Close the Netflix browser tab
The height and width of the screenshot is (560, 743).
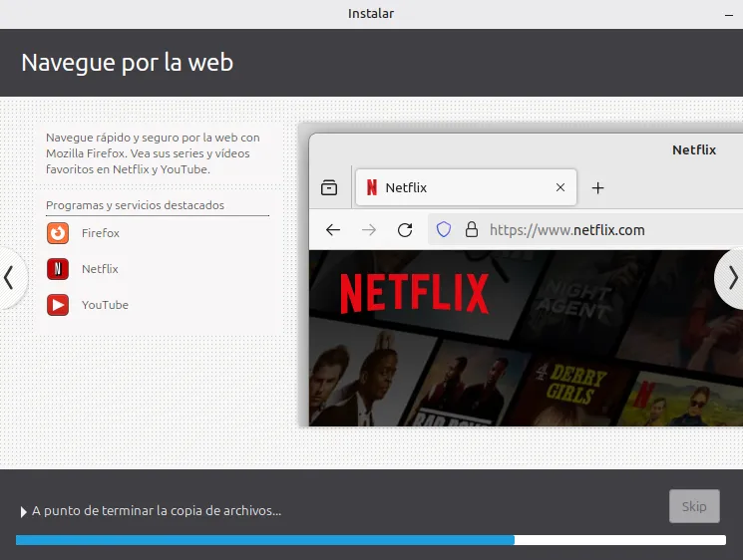click(x=560, y=187)
